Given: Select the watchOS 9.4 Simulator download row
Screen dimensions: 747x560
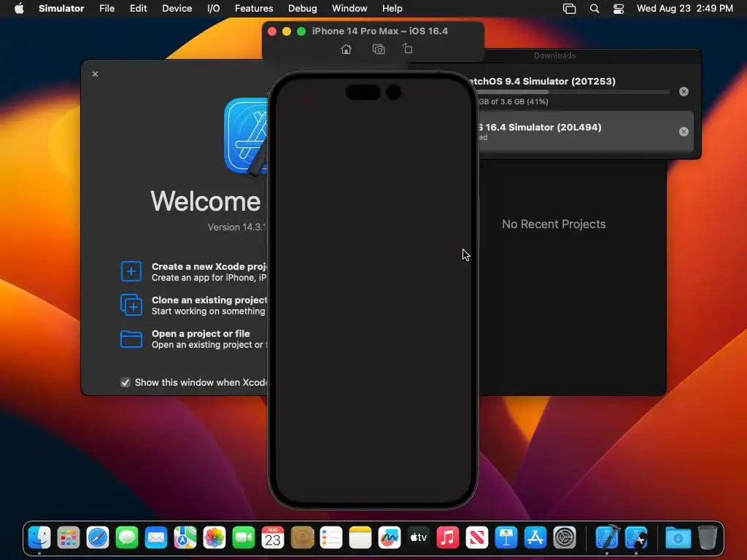Looking at the screenshot, I should [586, 90].
